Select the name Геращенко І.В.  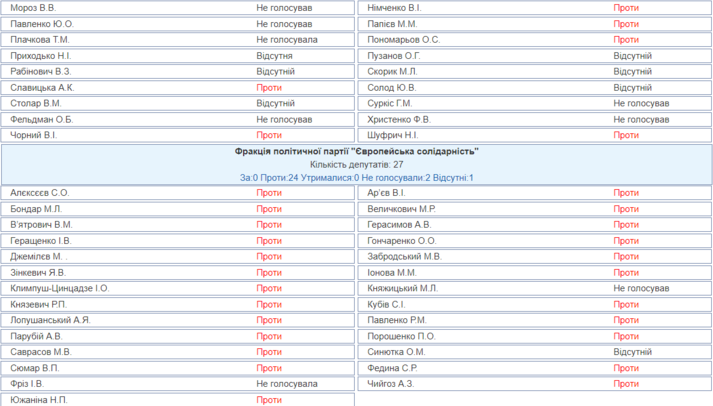pyautogui.click(x=41, y=241)
